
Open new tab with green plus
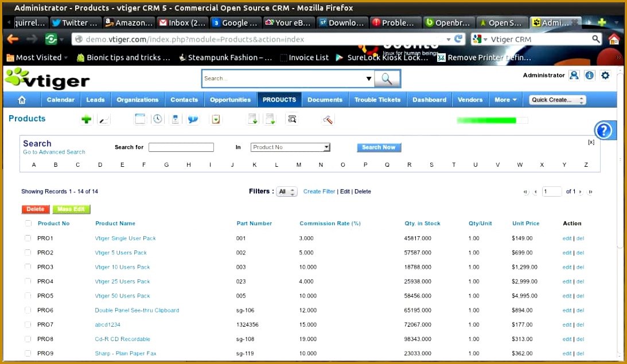[x=602, y=22]
